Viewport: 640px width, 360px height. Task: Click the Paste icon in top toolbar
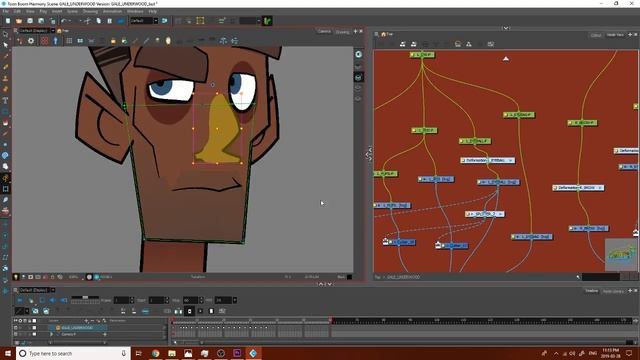(109, 21)
